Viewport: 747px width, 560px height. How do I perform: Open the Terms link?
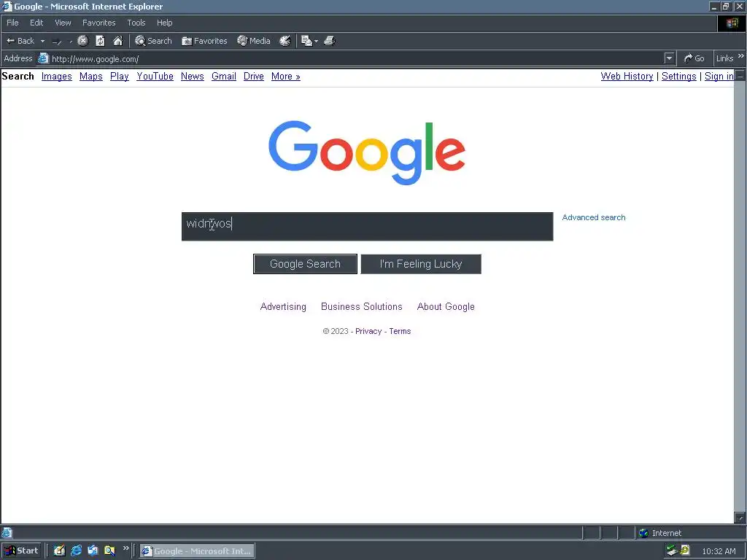click(400, 331)
